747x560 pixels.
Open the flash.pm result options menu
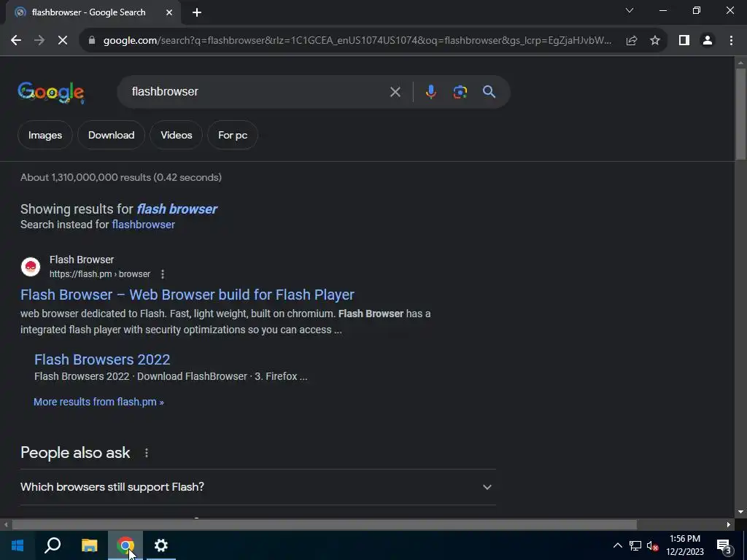tap(163, 274)
